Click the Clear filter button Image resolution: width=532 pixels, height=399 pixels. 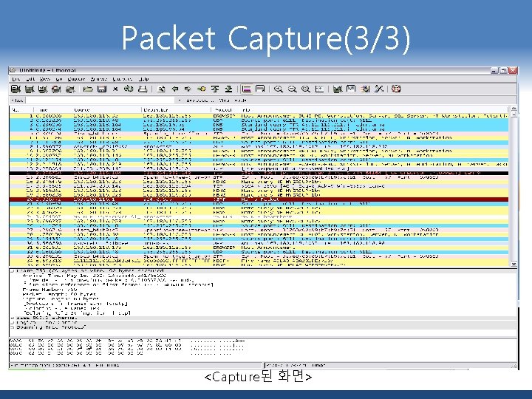coord(224,100)
